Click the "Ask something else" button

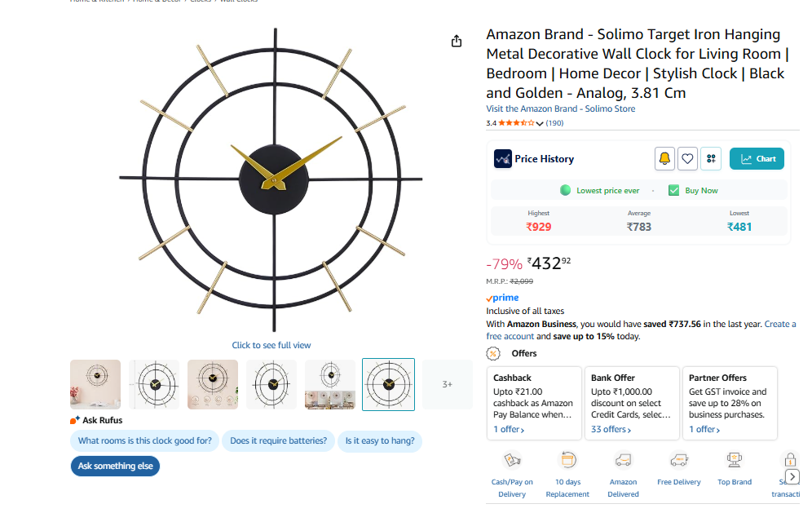[115, 466]
